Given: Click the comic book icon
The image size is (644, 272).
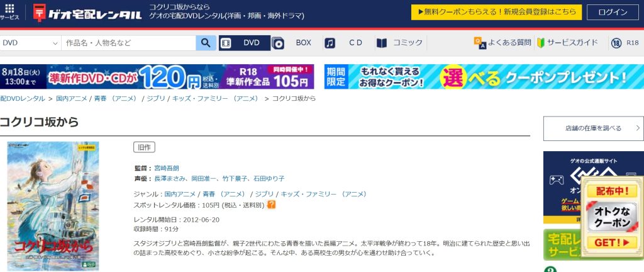Looking at the screenshot, I should pos(382,43).
